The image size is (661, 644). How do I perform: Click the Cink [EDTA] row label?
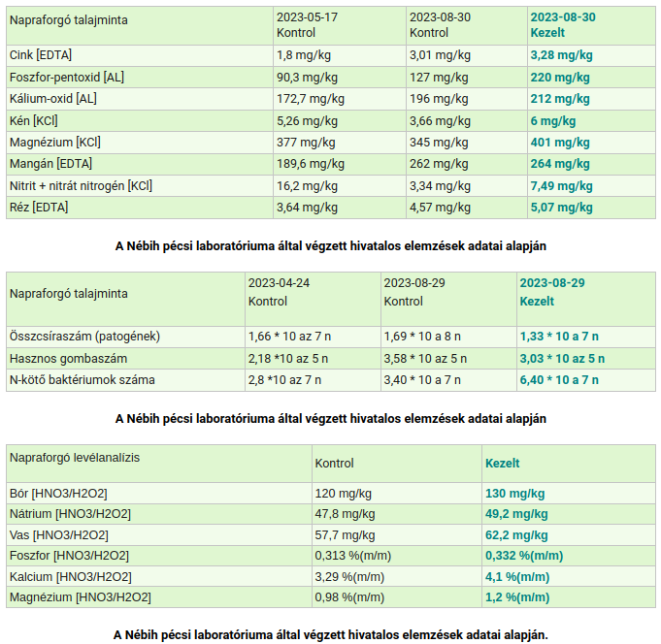40,55
